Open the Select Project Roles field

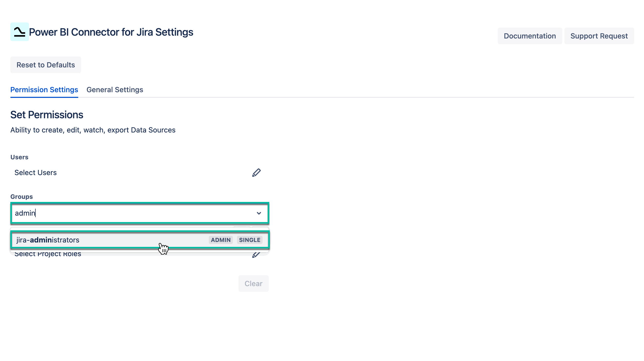click(48, 254)
